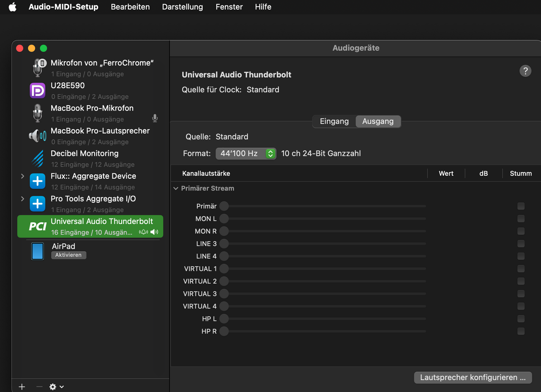Click the MON L volume slider knob
This screenshot has height=392, width=541.
(224, 218)
